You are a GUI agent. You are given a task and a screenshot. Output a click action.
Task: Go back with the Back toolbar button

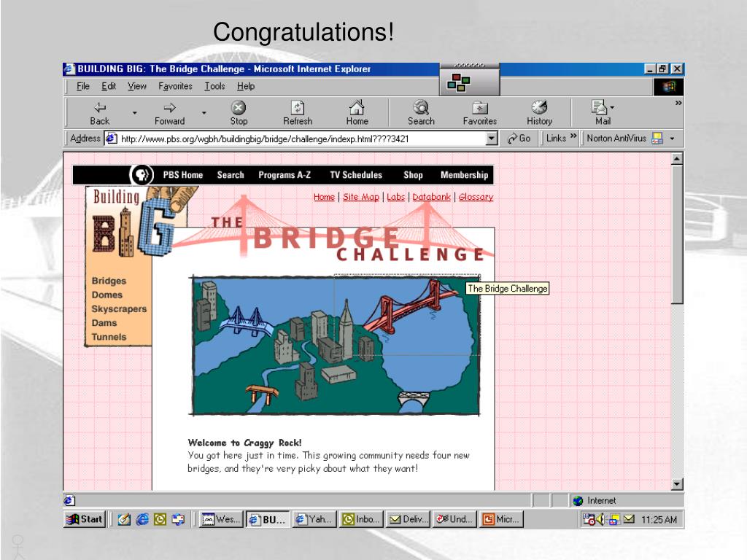click(99, 113)
